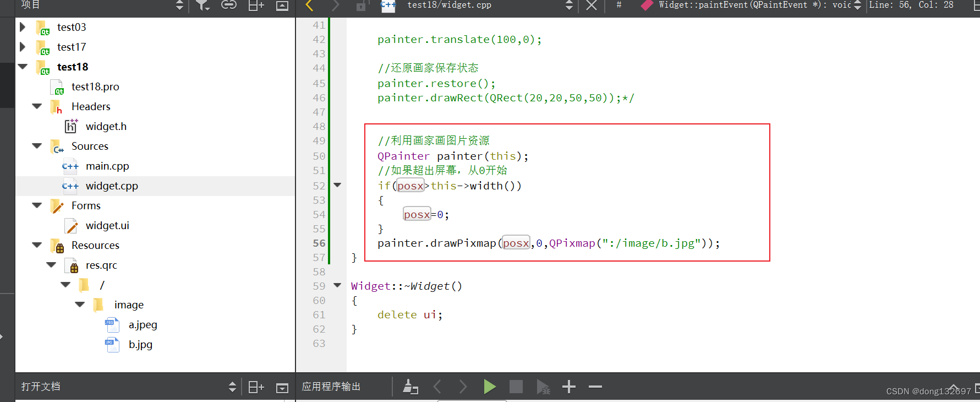Click the Resources folder lock icon
This screenshot has height=402, width=980.
57,246
